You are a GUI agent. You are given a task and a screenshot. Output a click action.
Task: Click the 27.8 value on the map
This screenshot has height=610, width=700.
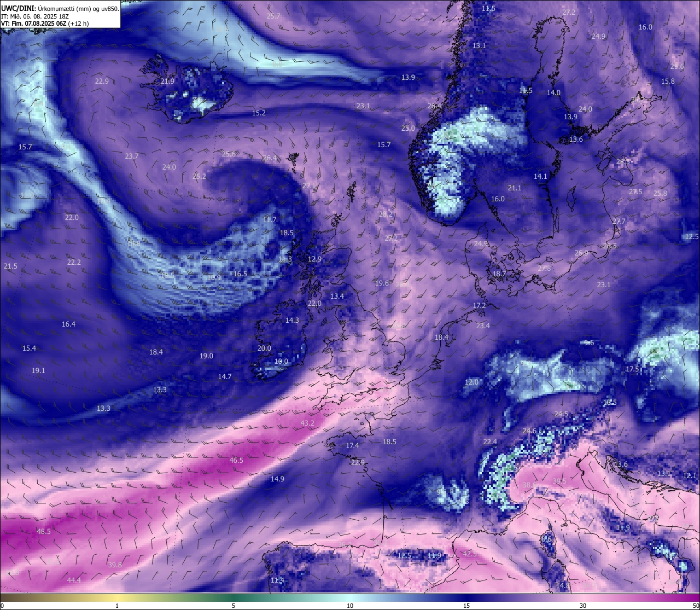544,268
